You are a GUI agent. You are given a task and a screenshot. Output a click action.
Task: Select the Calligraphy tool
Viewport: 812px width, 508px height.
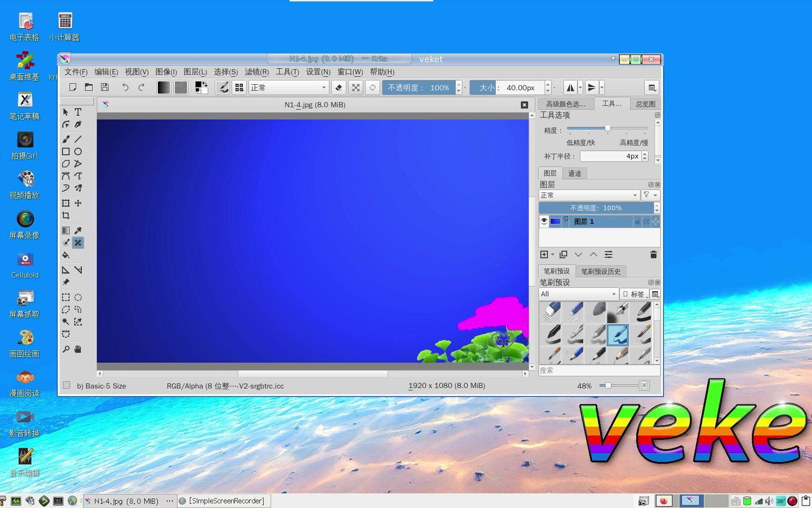(78, 124)
